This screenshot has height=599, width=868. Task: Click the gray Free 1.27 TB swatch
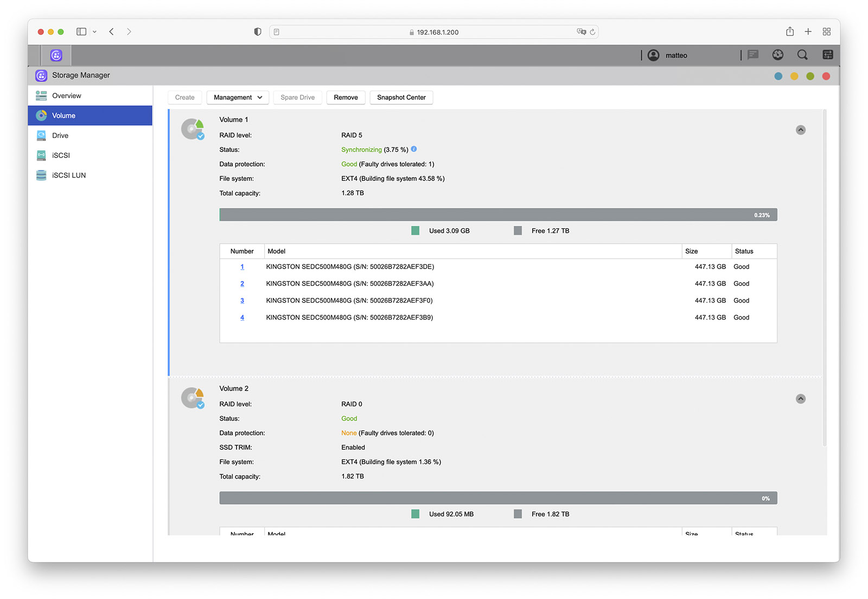pyautogui.click(x=518, y=231)
